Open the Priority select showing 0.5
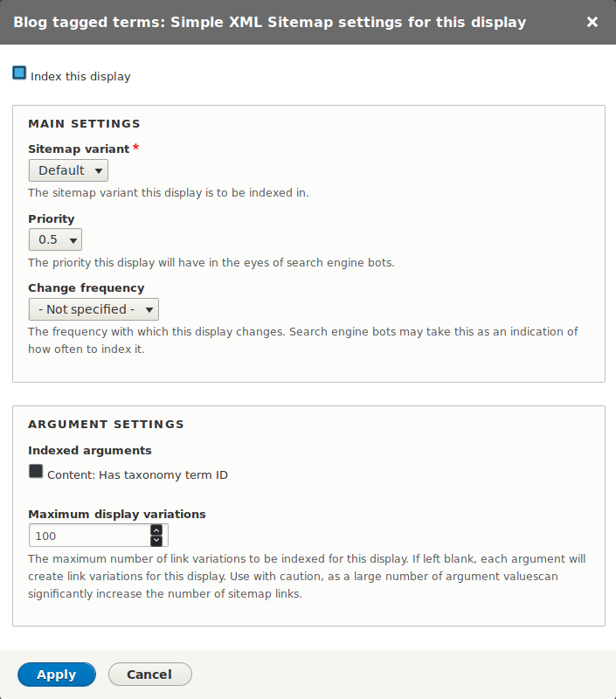This screenshot has height=699, width=616. tap(55, 239)
